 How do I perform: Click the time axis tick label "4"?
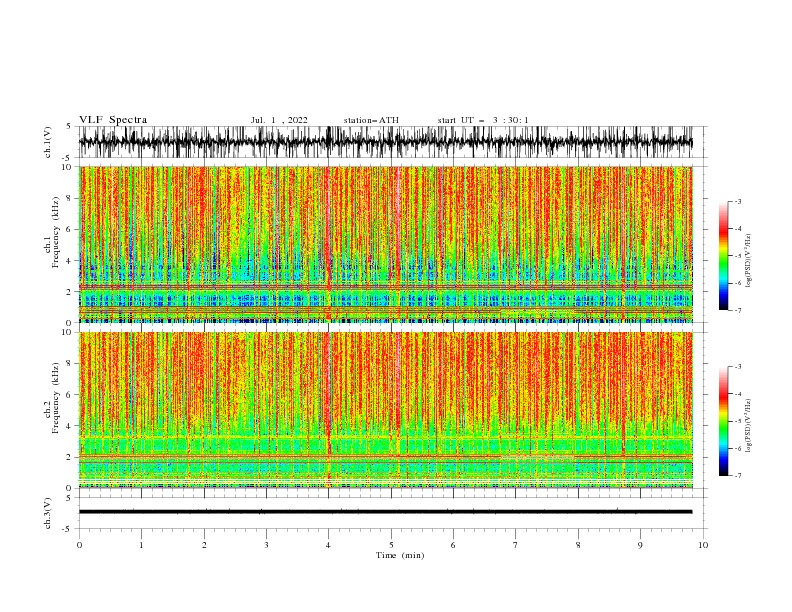coord(329,545)
